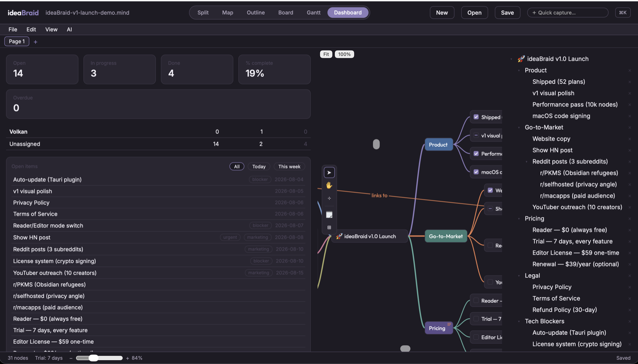Remove macOS code signing outline row via ×

click(630, 116)
